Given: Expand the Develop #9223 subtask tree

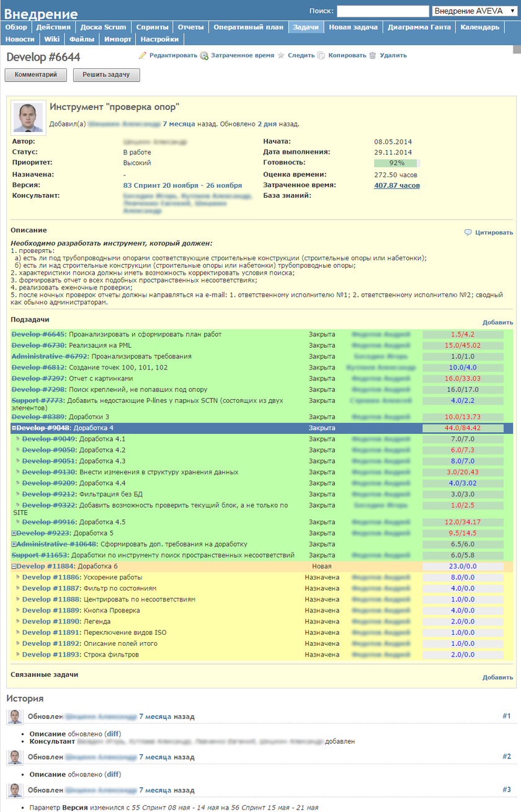Looking at the screenshot, I should coord(14,533).
